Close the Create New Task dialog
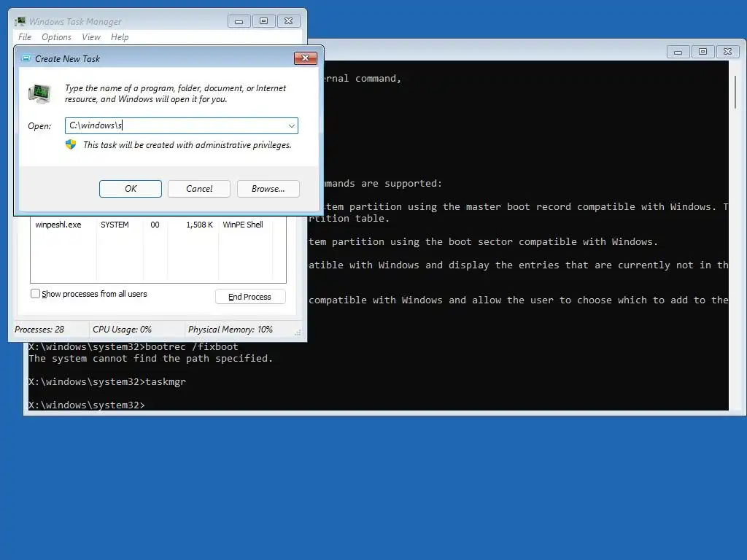The height and width of the screenshot is (560, 747). point(306,58)
